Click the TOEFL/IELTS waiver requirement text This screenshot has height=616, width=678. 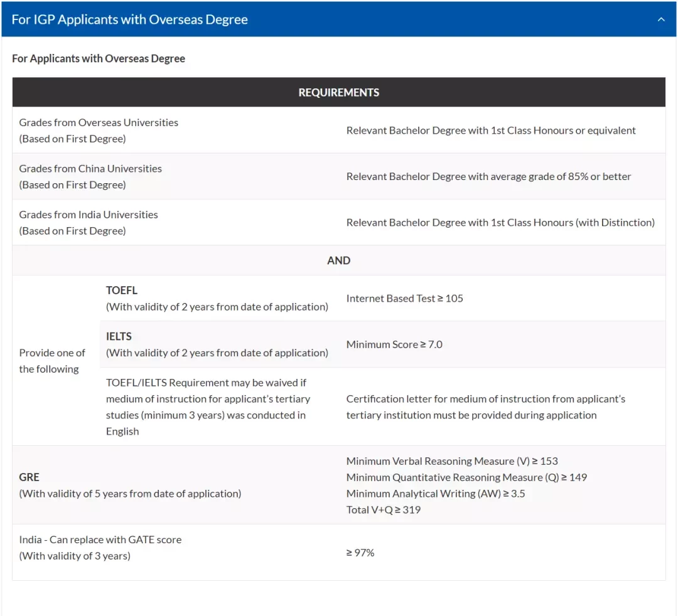(x=208, y=407)
